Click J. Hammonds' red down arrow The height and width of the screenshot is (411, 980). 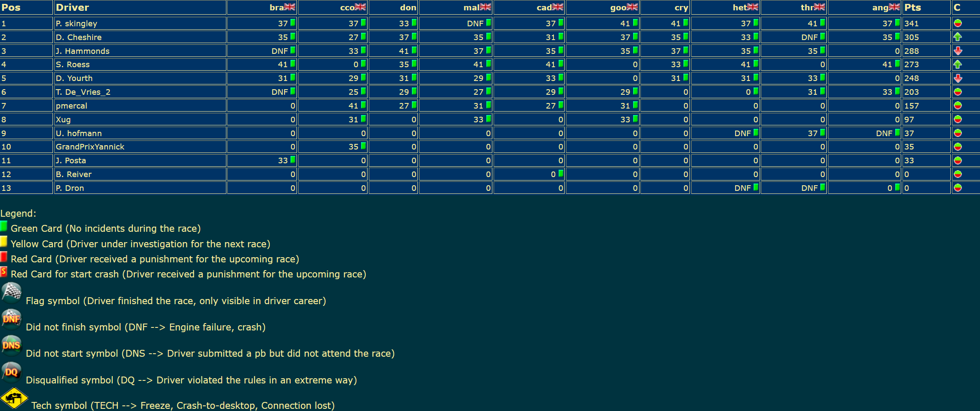click(958, 51)
